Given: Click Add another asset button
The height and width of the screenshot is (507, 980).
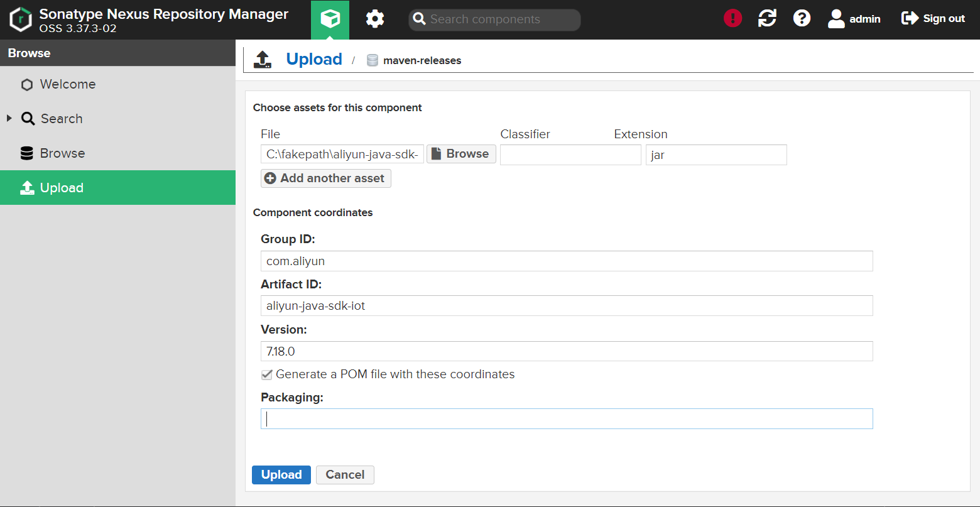Looking at the screenshot, I should [326, 178].
